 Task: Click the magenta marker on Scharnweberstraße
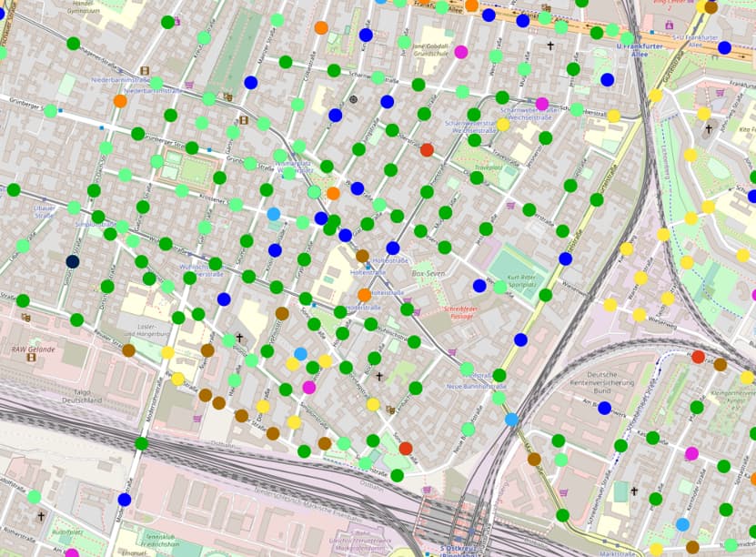coord(542,104)
